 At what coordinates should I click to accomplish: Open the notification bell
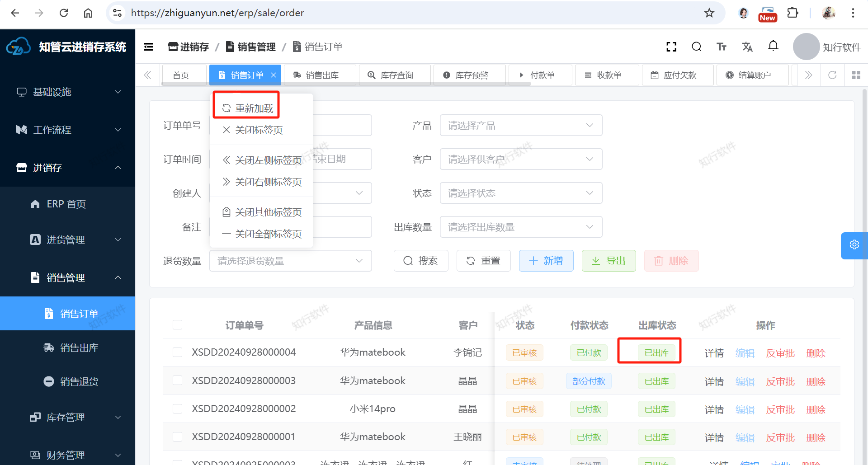point(773,46)
